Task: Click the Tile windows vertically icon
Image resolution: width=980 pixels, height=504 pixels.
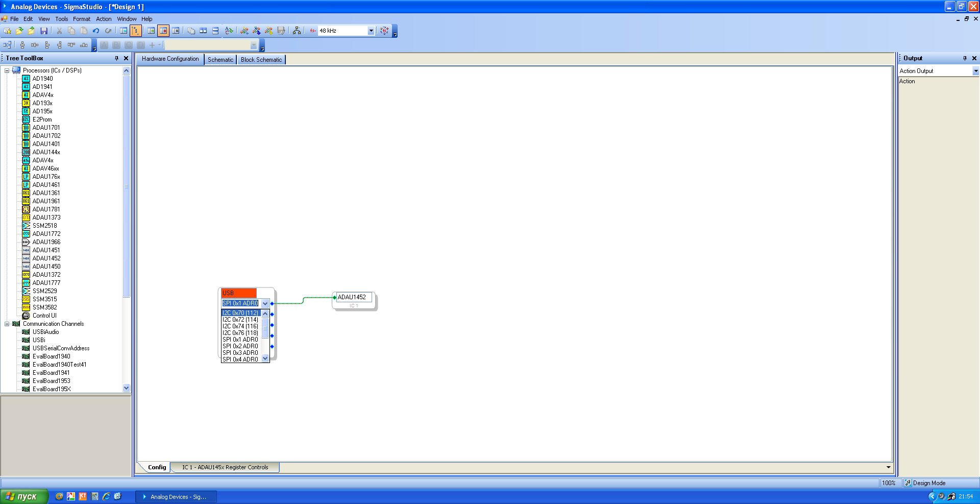Action: click(203, 31)
